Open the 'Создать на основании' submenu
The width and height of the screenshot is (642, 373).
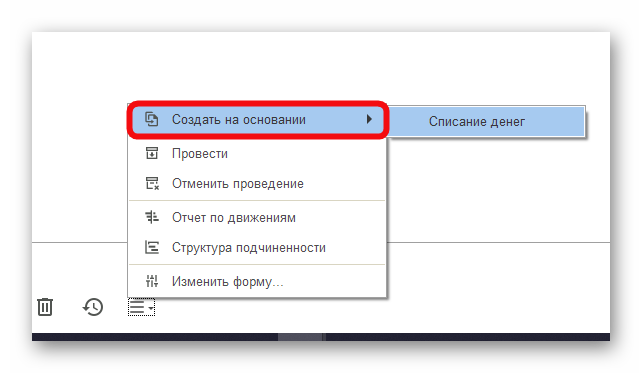click(x=257, y=120)
